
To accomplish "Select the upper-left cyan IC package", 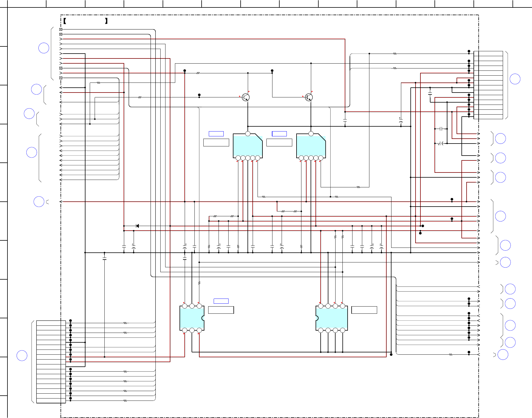I will 248,146.
